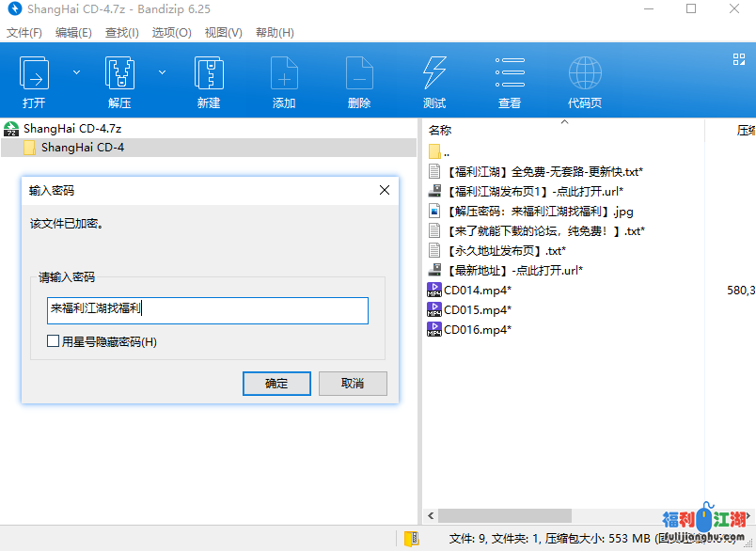This screenshot has width=756, height=551.
Task: Click the Cancel (取消) button
Action: (x=353, y=384)
